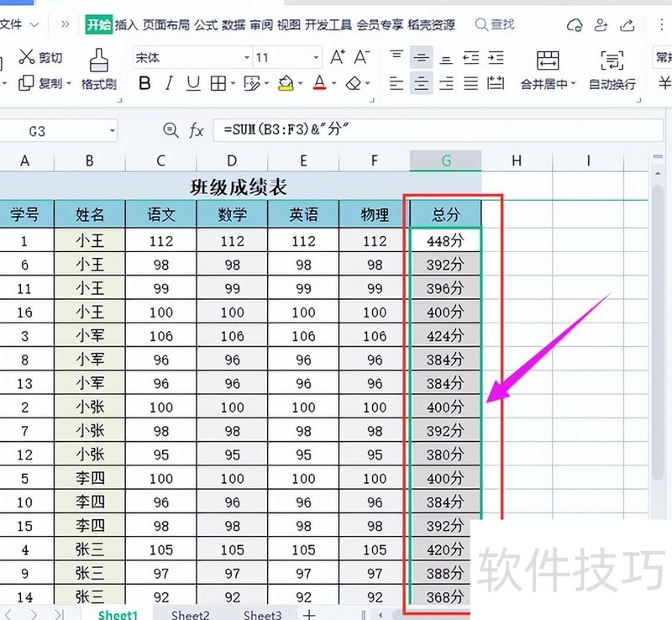
Task: Open the font size dropdown
Action: point(316,58)
